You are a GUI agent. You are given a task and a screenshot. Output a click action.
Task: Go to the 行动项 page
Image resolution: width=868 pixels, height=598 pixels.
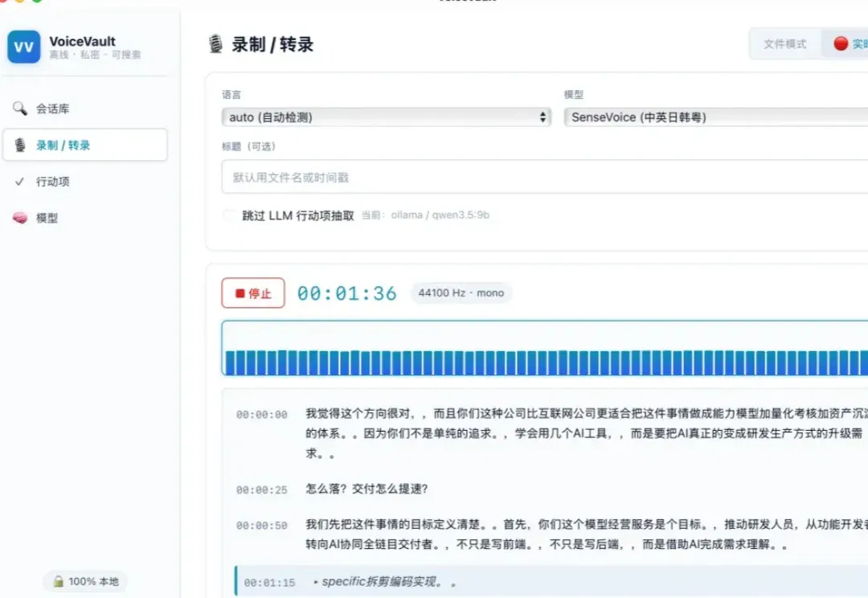coord(84,182)
